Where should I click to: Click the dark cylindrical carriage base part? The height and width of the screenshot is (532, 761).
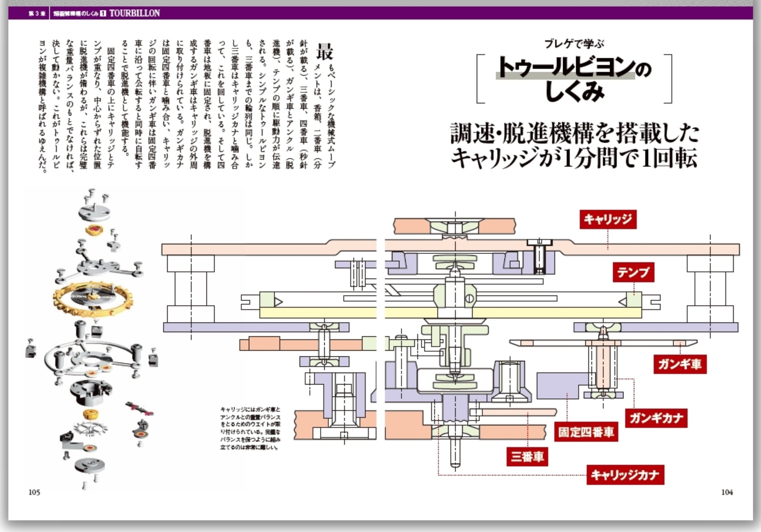pyautogui.click(x=90, y=392)
